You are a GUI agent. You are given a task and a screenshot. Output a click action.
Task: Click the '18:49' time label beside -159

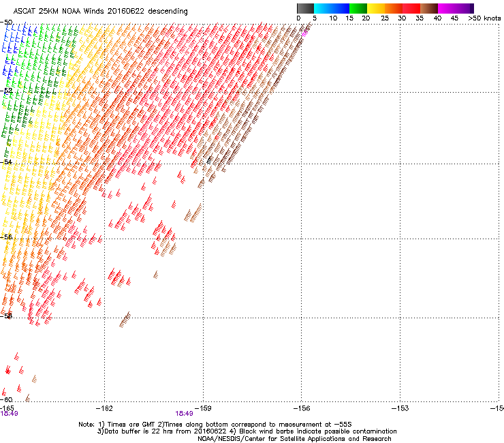[184, 414]
